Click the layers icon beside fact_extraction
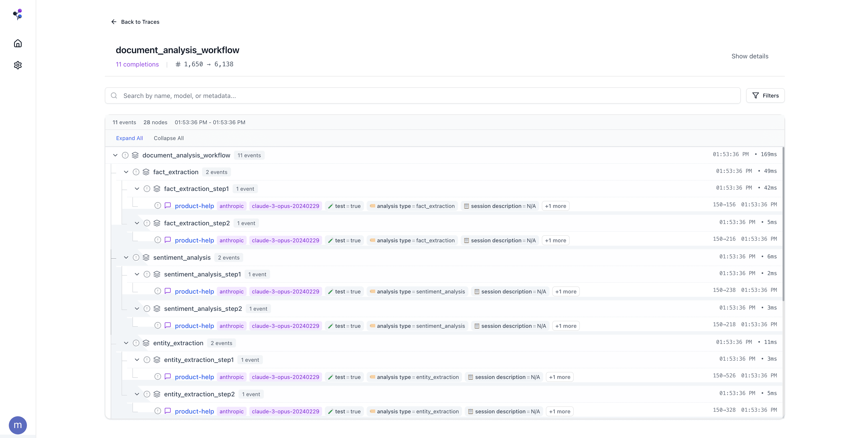Viewport: 868px width, 438px height. point(146,172)
